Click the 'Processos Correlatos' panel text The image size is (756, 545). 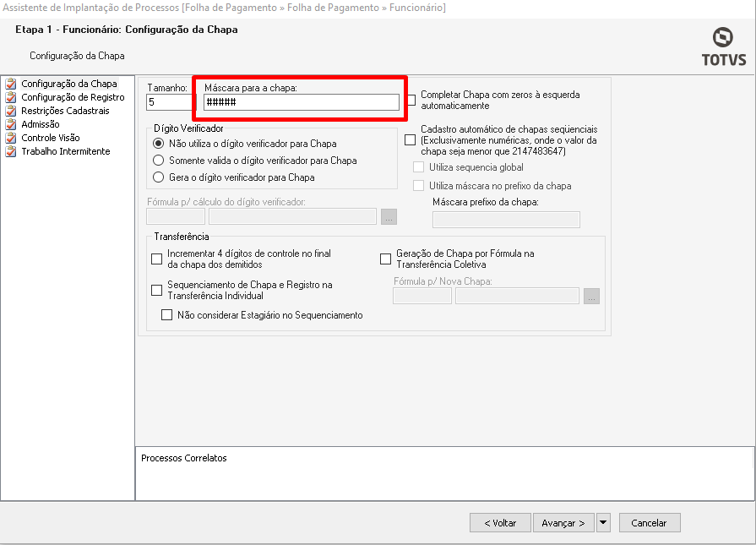pyautogui.click(x=183, y=458)
